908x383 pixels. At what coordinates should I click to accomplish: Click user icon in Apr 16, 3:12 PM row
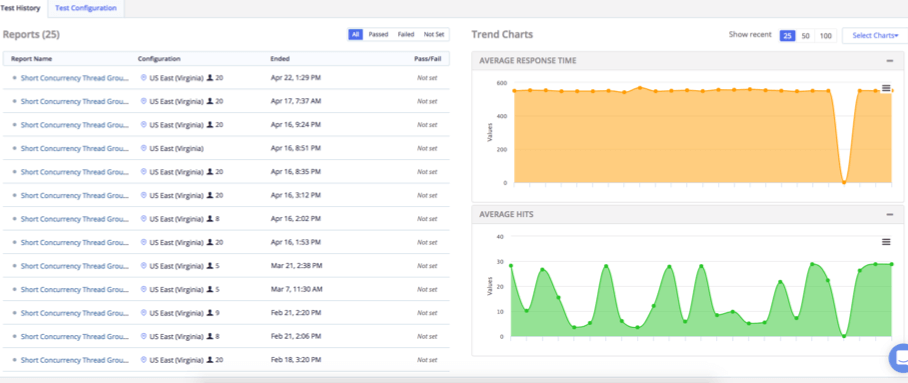tap(210, 195)
